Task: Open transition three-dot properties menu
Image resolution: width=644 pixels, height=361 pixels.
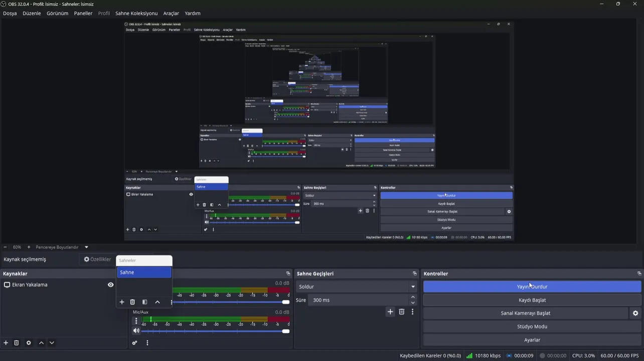Action: 413,312
